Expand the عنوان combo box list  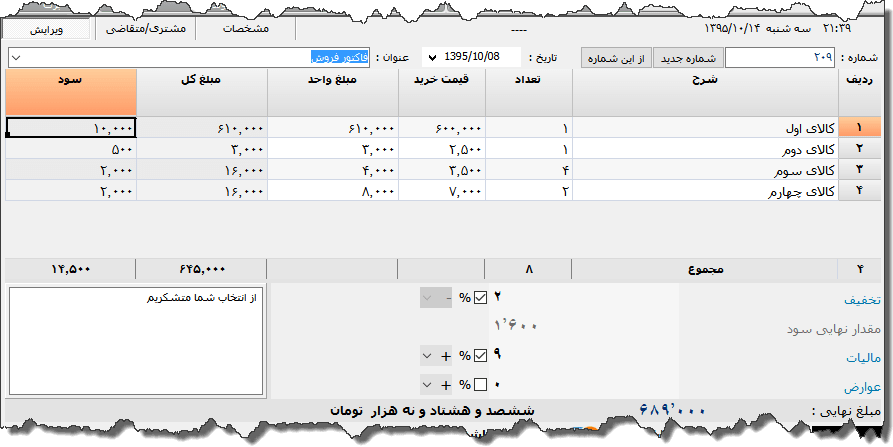pos(14,59)
